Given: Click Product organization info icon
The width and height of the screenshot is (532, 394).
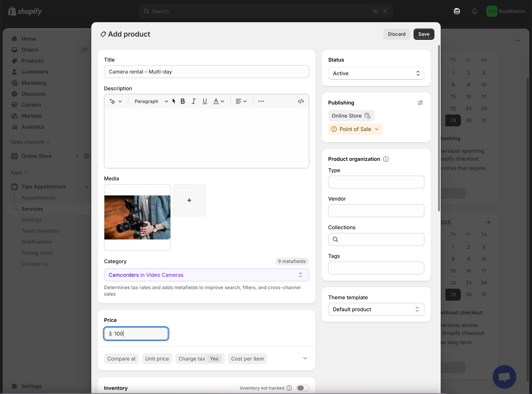Looking at the screenshot, I should point(385,159).
